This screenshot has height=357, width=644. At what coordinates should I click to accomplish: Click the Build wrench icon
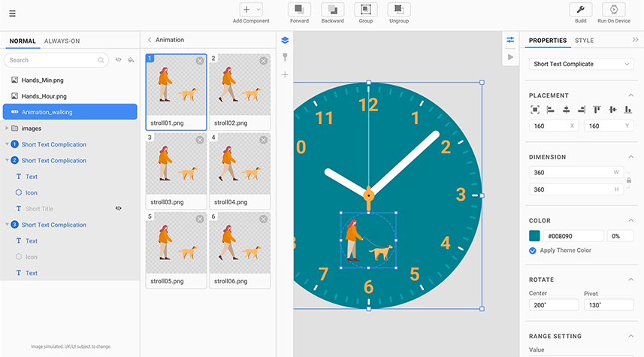point(581,10)
